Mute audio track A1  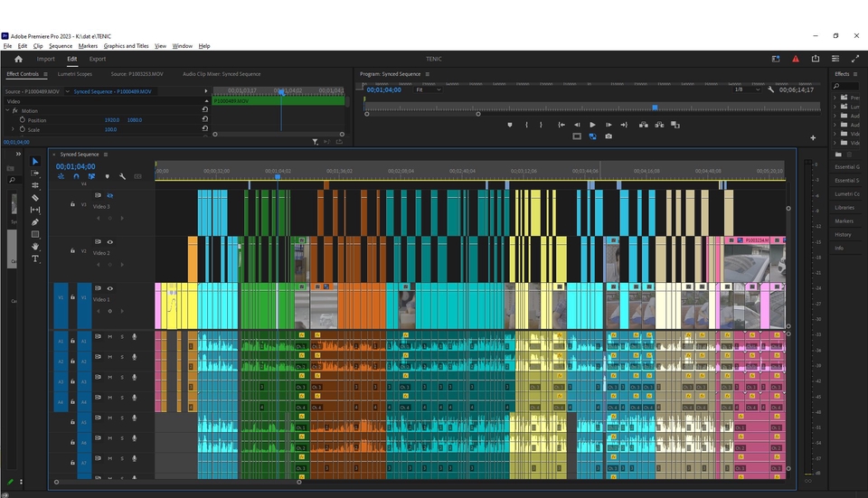coord(110,336)
